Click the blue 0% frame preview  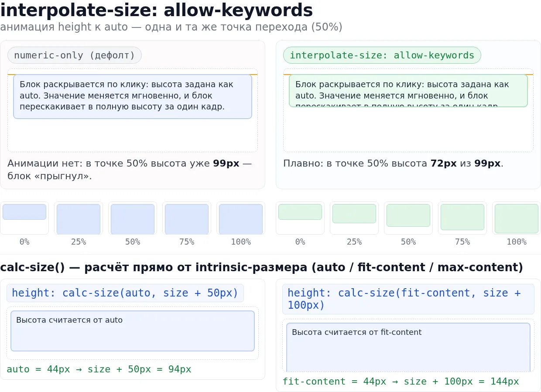coord(24,212)
